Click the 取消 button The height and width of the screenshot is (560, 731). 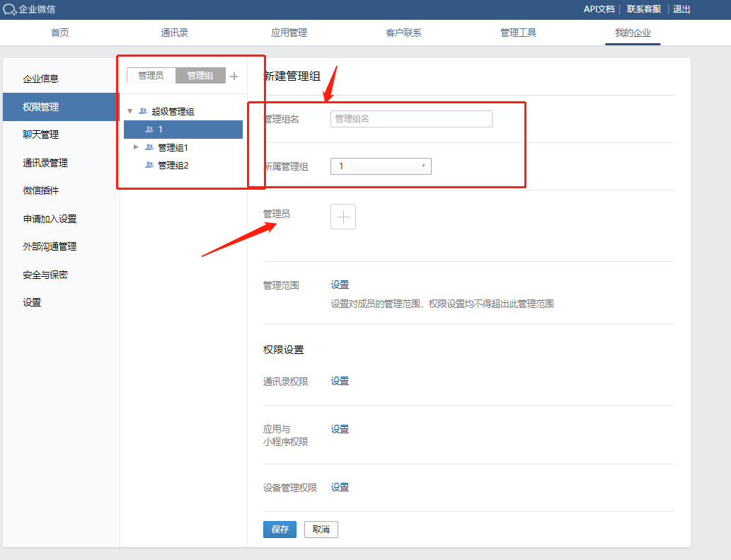[321, 530]
